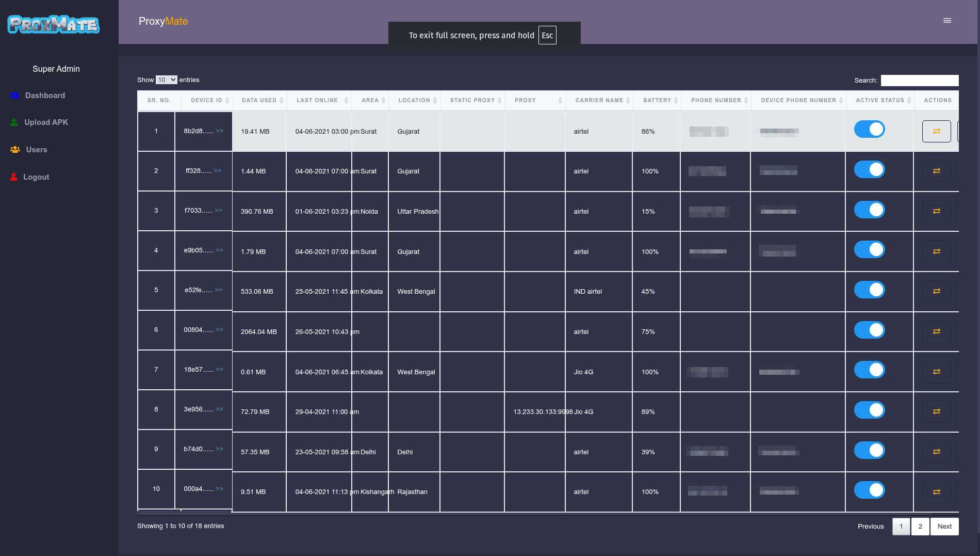Disable active status for device f7033
980x556 pixels.
point(869,210)
